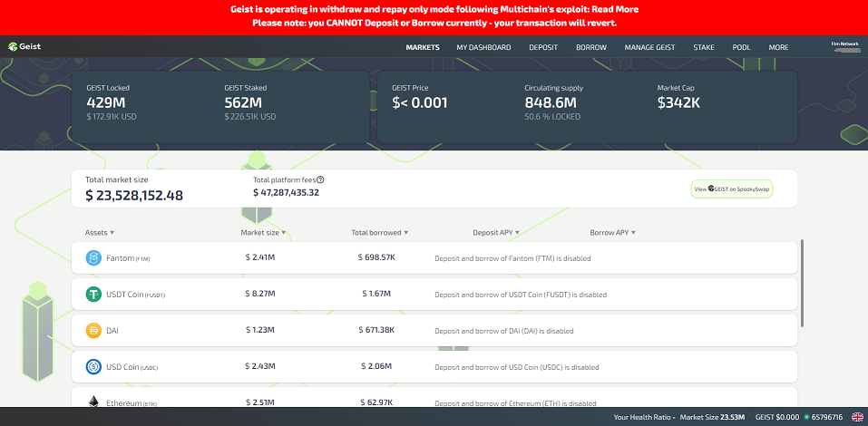Viewport: 868px width, 426px height.
Task: Click the USD Coin (USDC) icon
Action: tap(93, 367)
